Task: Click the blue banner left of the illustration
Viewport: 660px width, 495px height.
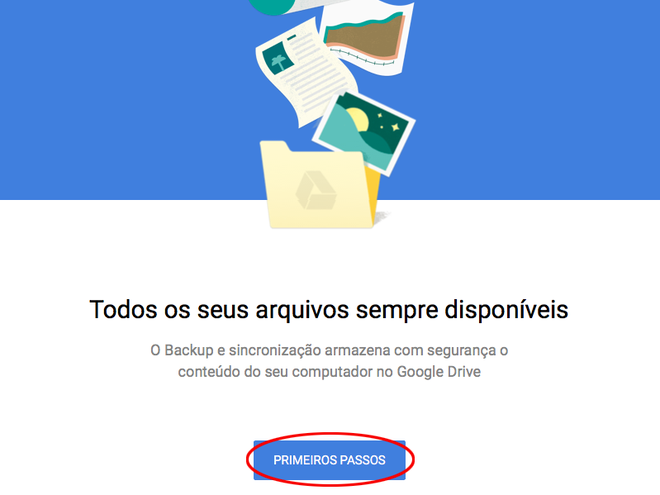Action: pos(126,100)
